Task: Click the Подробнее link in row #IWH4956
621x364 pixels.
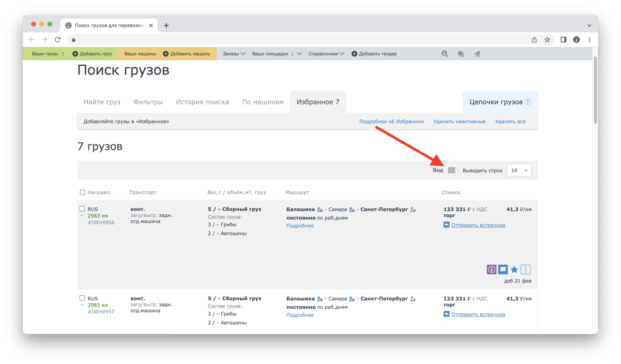Action: pos(300,226)
